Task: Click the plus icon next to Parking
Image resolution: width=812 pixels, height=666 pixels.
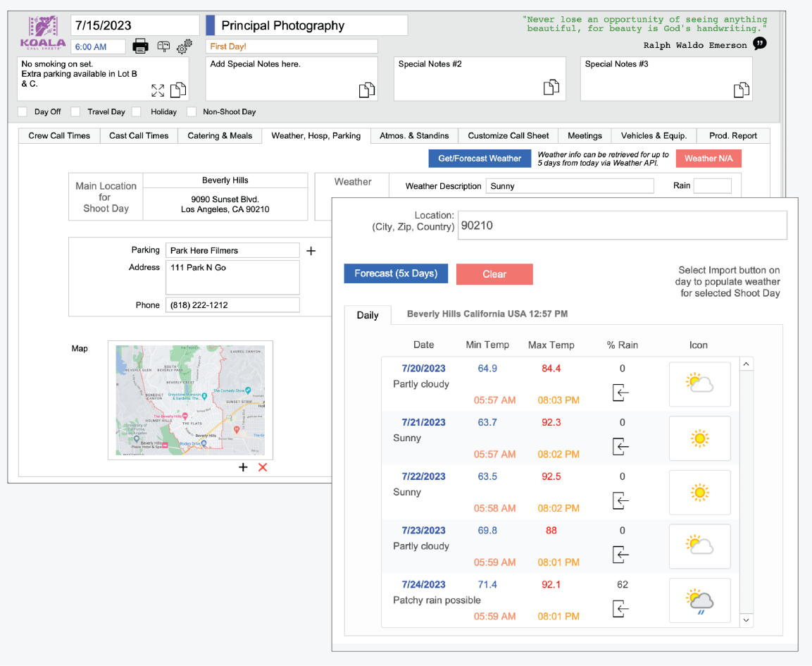Action: [x=311, y=251]
